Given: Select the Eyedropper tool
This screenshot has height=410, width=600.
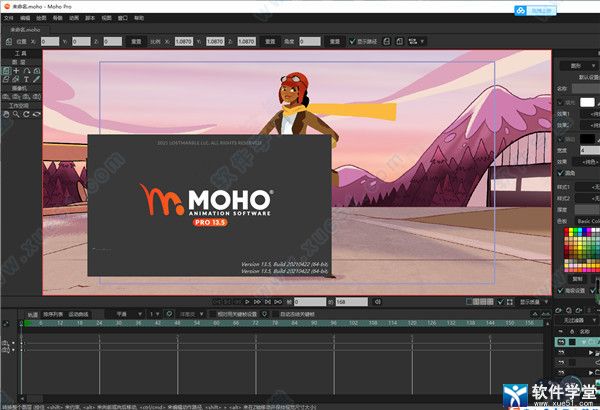Looking at the screenshot, I should pyautogui.click(x=36, y=80).
